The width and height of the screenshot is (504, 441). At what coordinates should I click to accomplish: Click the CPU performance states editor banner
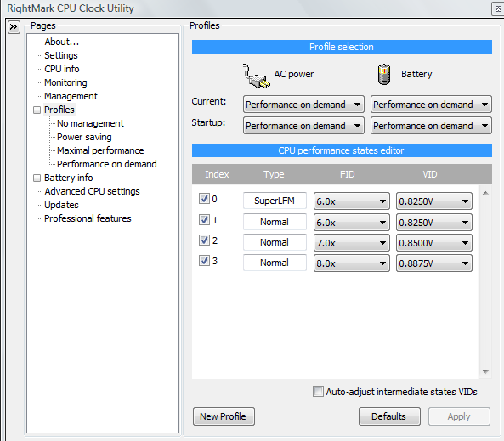pos(342,150)
